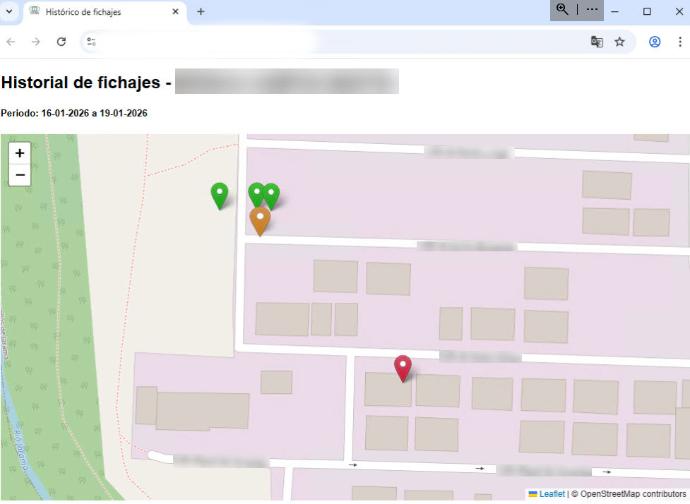Select the rightmost green map marker
Viewport: 690px width, 504px height.
(271, 194)
